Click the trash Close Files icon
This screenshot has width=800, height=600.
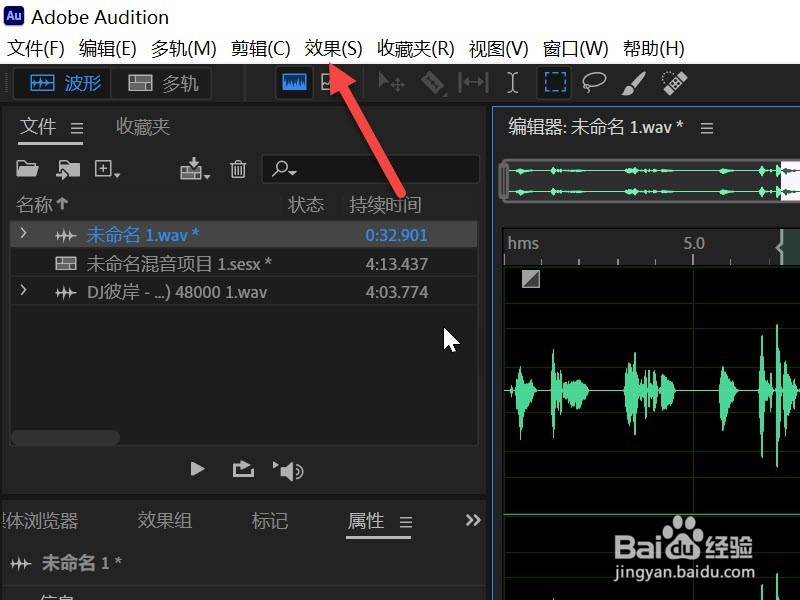[x=238, y=169]
